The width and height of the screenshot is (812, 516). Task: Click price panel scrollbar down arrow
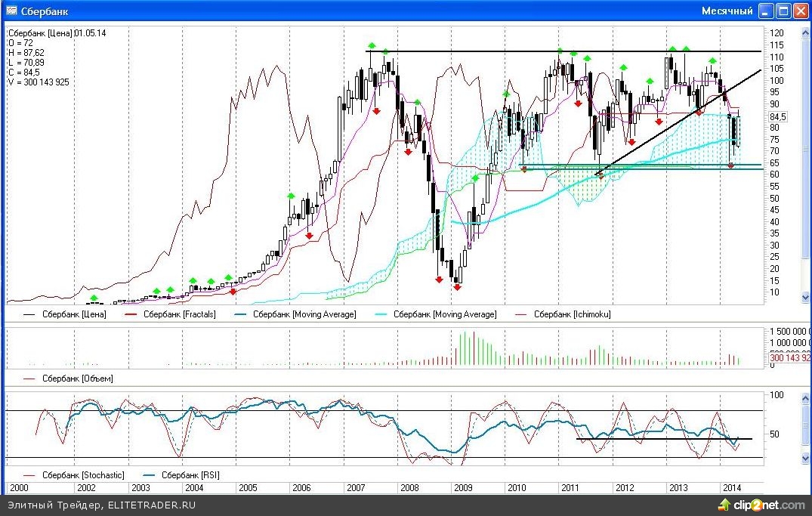[x=805, y=298]
